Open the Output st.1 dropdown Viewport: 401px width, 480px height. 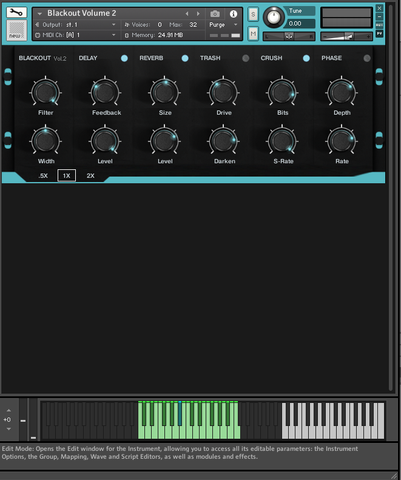point(76,25)
